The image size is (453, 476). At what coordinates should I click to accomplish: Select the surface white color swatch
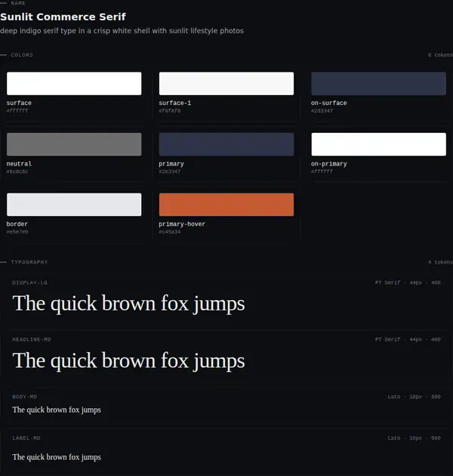coord(74,83)
